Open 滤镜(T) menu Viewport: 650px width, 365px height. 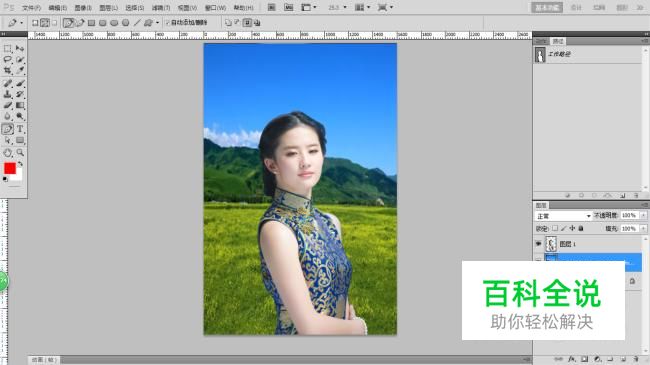coord(161,8)
